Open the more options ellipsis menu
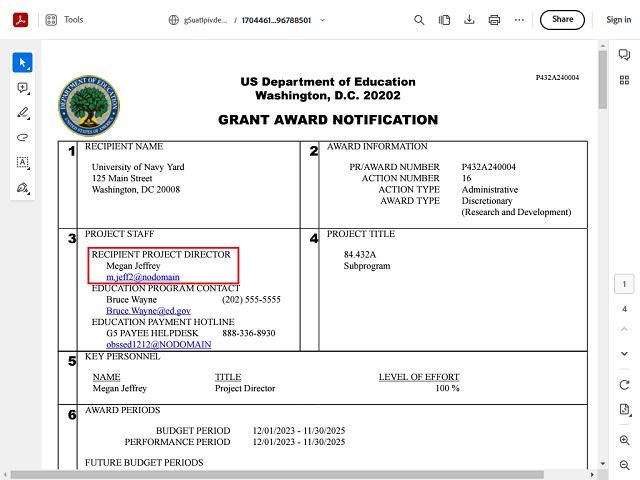640x480 pixels. [x=519, y=20]
